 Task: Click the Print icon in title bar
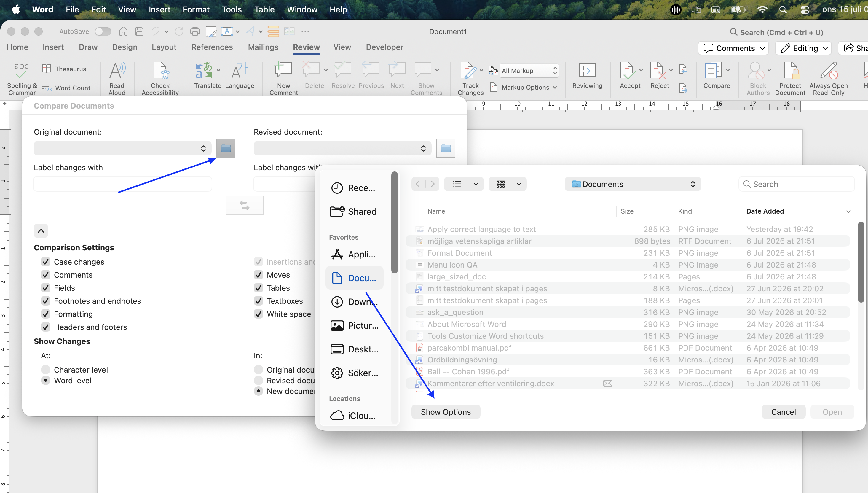[x=195, y=31]
